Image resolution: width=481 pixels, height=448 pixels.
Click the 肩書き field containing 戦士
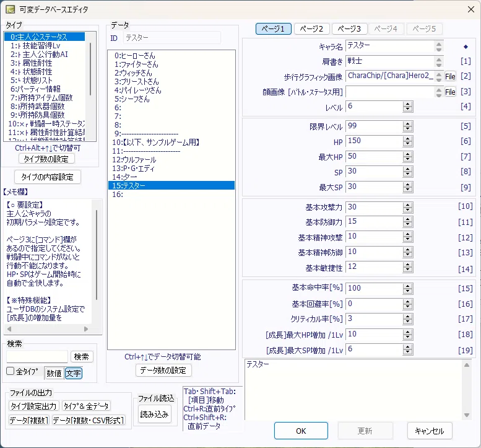(390, 61)
